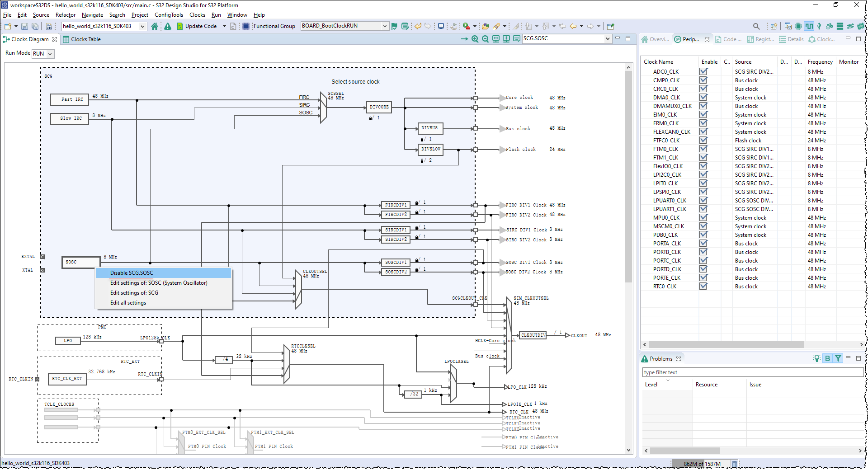Click the search magnifier toolbar icon

[x=756, y=26]
